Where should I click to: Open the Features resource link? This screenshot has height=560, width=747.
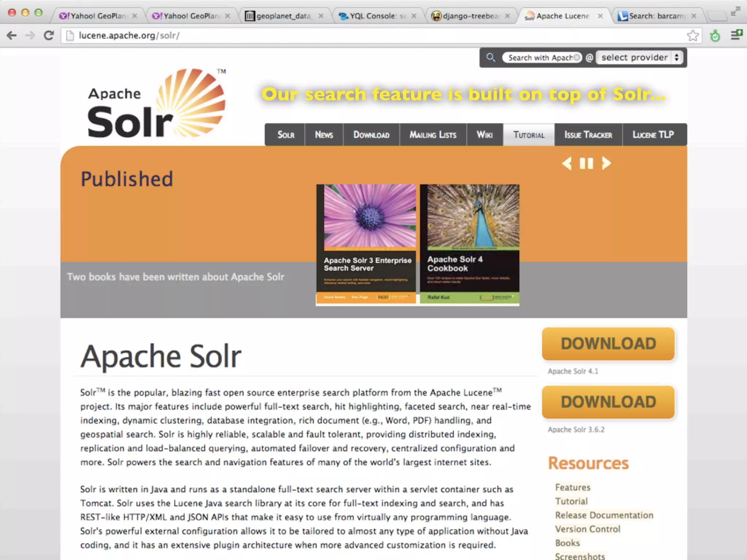pyautogui.click(x=573, y=487)
